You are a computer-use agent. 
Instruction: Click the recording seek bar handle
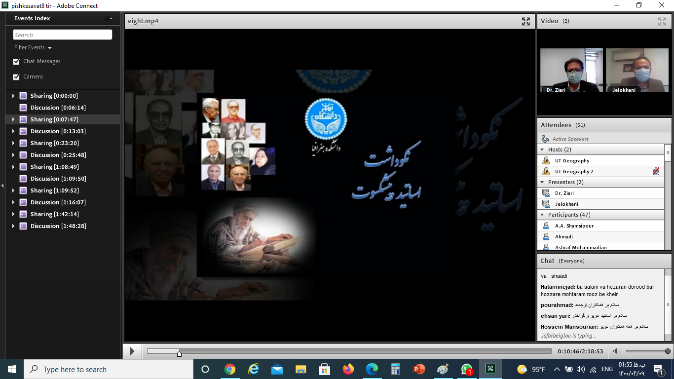179,353
